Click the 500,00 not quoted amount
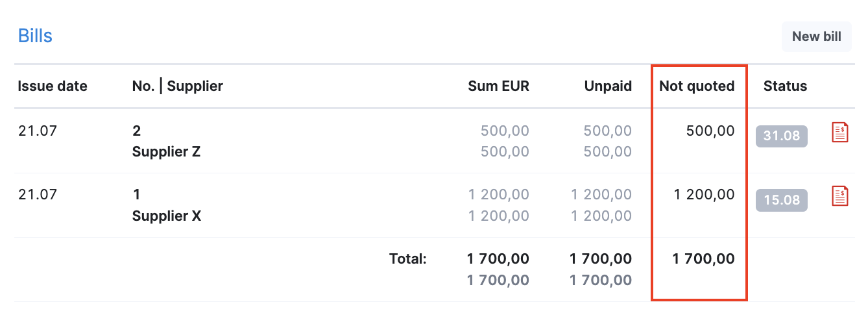The image size is (868, 326). (x=710, y=131)
